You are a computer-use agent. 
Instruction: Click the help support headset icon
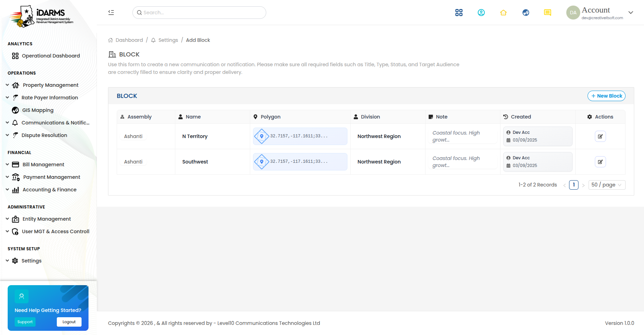22,296
